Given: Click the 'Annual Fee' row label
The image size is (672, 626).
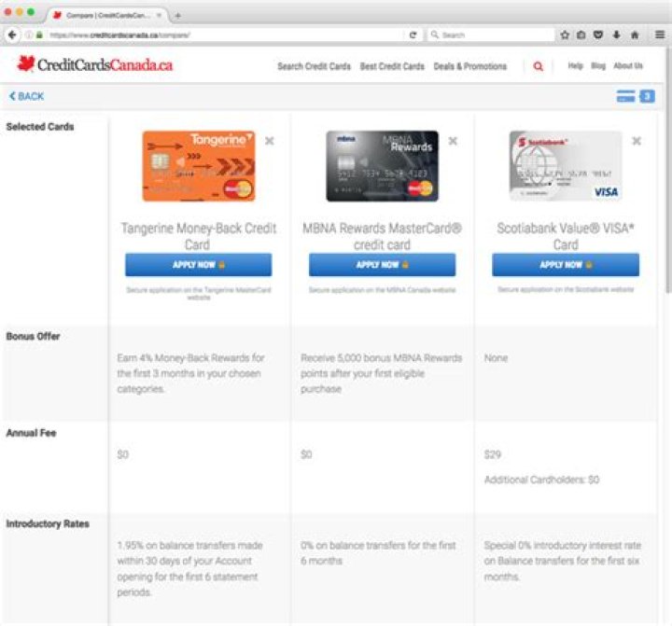Looking at the screenshot, I should [32, 433].
